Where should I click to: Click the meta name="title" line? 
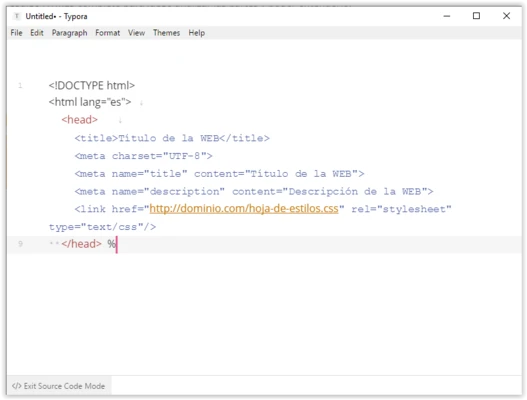click(219, 174)
